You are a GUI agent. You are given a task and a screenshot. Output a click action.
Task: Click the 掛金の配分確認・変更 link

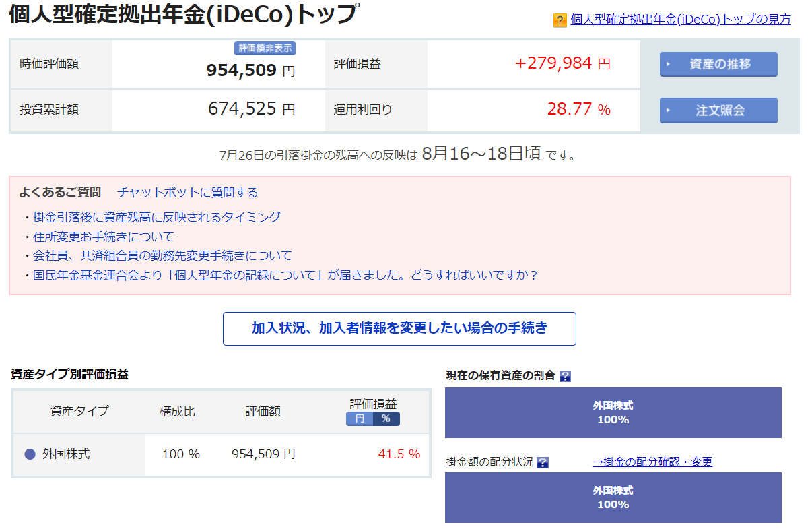pos(653,462)
